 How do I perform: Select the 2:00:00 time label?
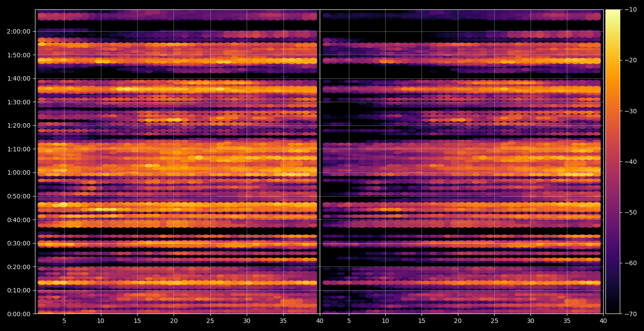pos(19,32)
